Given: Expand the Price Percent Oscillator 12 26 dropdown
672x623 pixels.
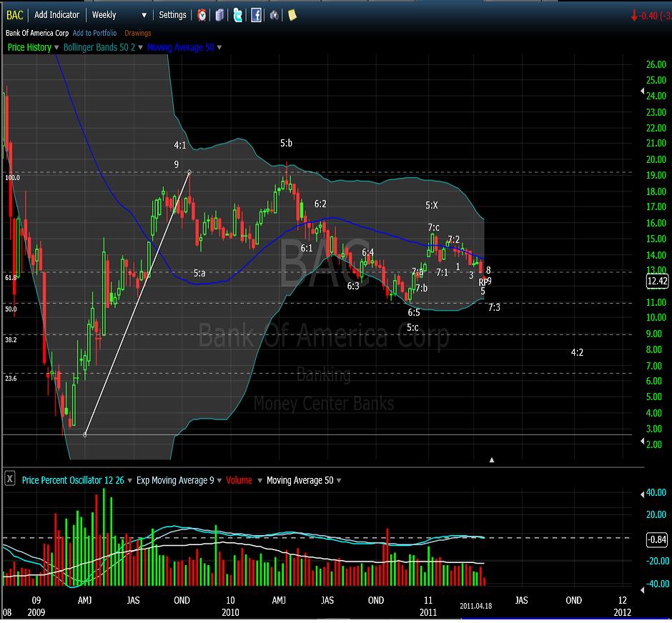Looking at the screenshot, I should pos(130,481).
